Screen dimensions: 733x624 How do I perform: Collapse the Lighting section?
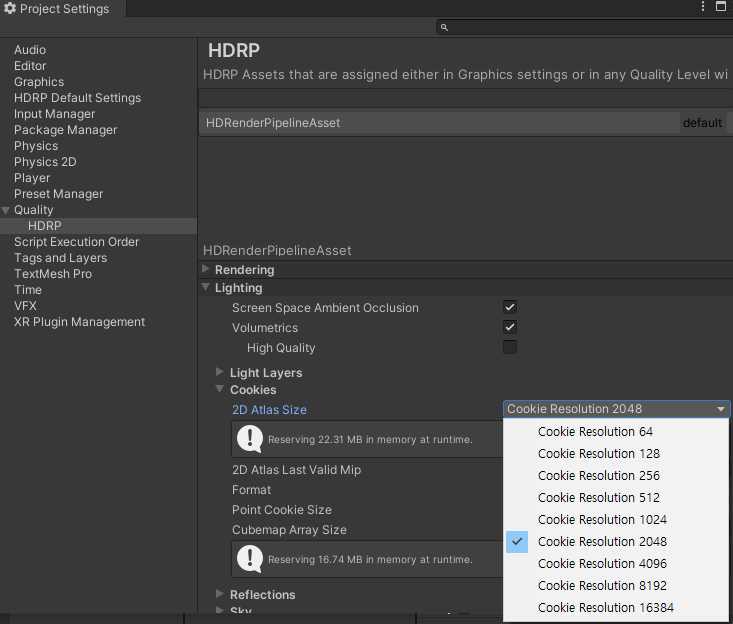click(x=206, y=287)
